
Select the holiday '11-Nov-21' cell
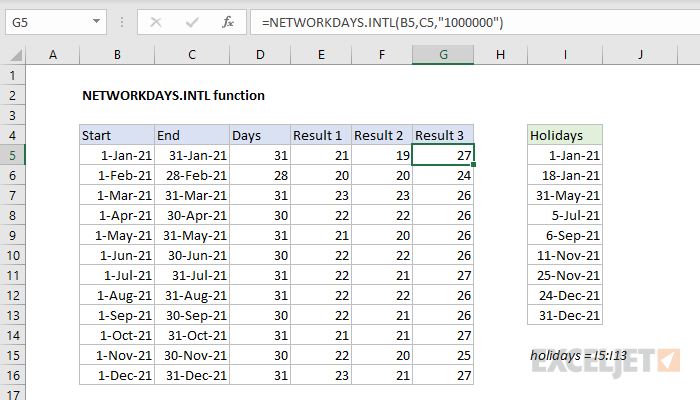pos(565,255)
